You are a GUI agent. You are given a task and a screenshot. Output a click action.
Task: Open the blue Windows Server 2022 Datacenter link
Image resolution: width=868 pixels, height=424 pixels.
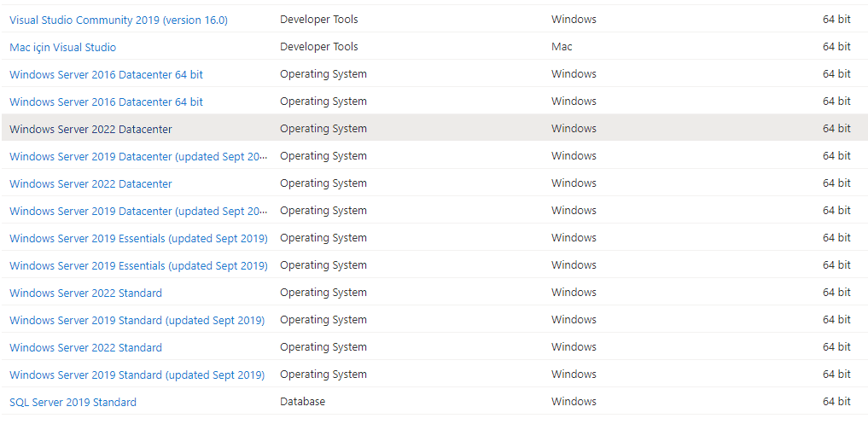click(90, 183)
